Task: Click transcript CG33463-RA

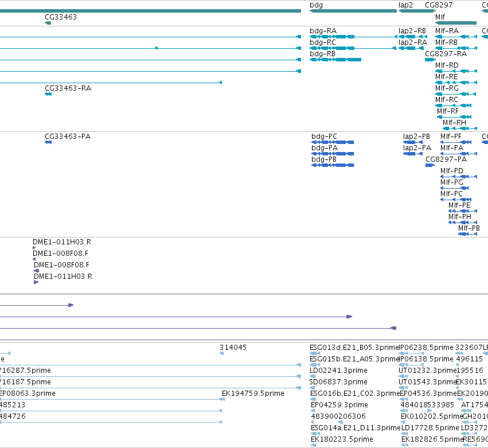Action: point(48,94)
